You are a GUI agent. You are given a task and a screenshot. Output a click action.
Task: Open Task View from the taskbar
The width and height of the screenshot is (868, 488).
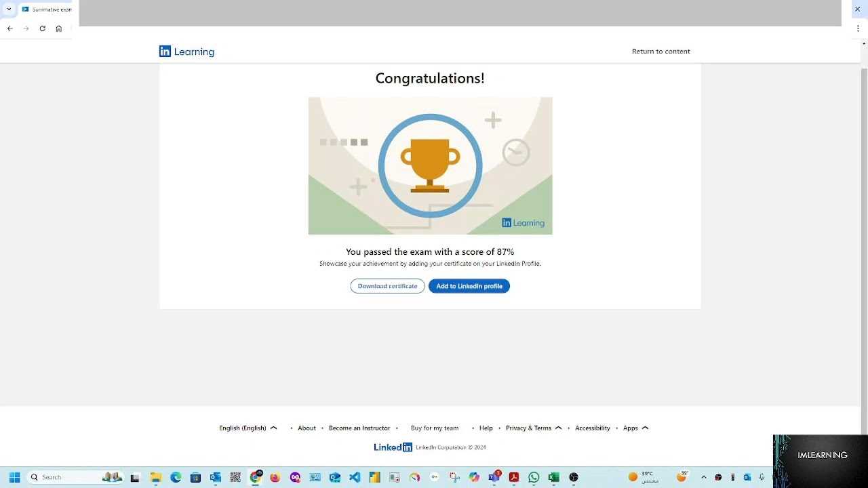pos(135,477)
